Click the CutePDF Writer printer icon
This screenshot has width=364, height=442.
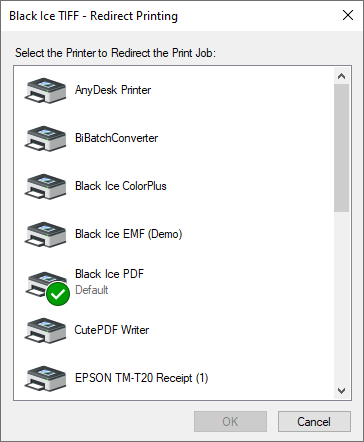click(x=45, y=330)
